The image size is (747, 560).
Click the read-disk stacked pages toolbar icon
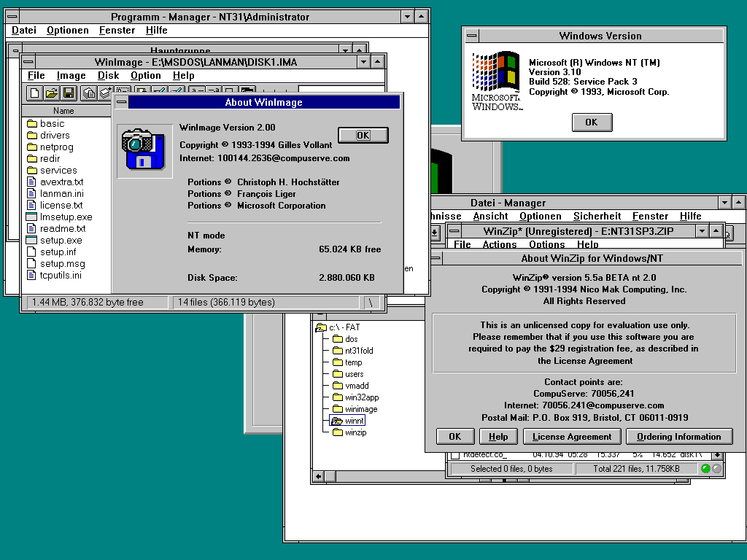pos(88,93)
